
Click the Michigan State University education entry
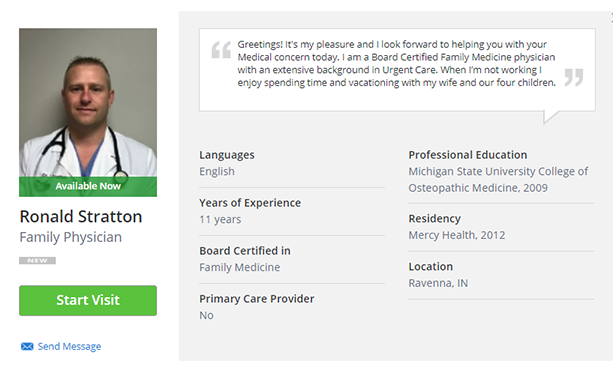click(x=498, y=180)
